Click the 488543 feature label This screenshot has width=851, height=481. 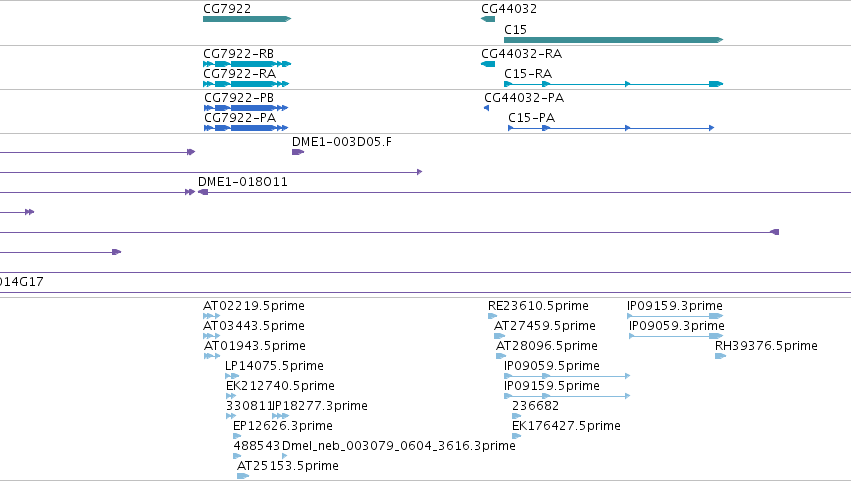pyautogui.click(x=257, y=446)
